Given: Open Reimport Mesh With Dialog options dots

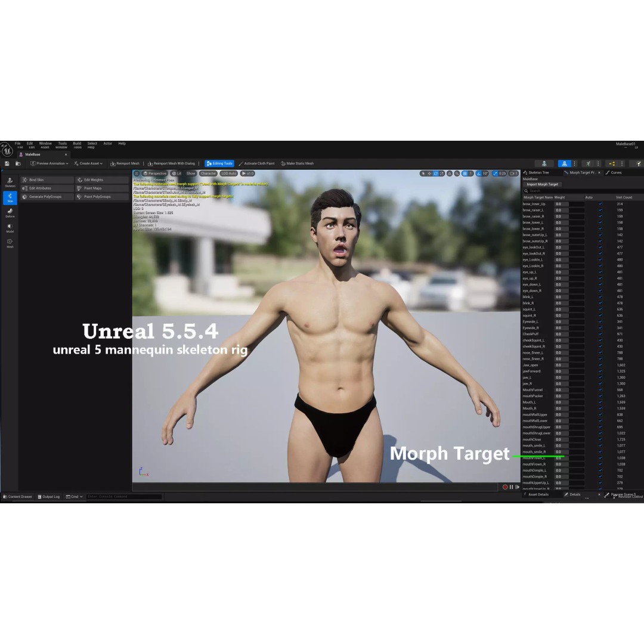Looking at the screenshot, I should click(x=199, y=163).
